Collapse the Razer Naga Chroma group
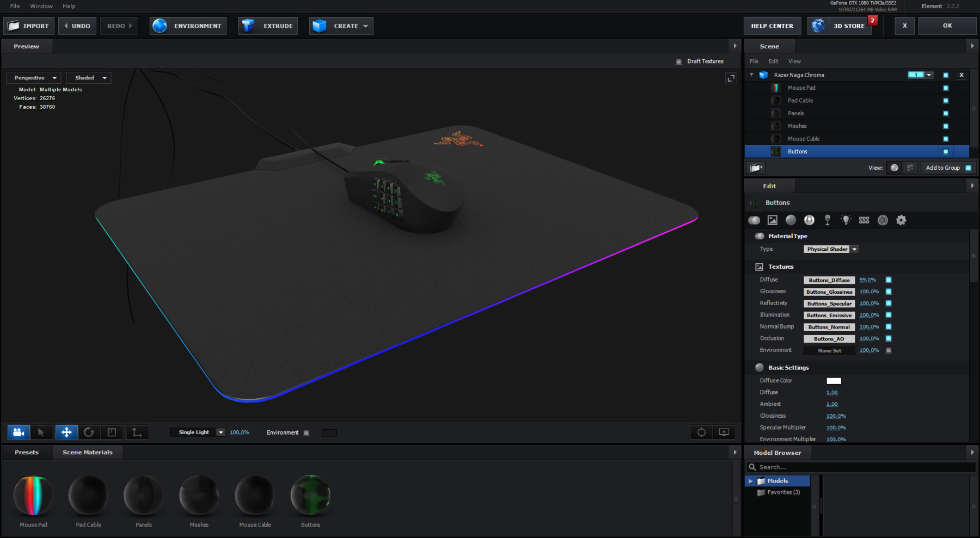This screenshot has width=980, height=538. tap(751, 75)
